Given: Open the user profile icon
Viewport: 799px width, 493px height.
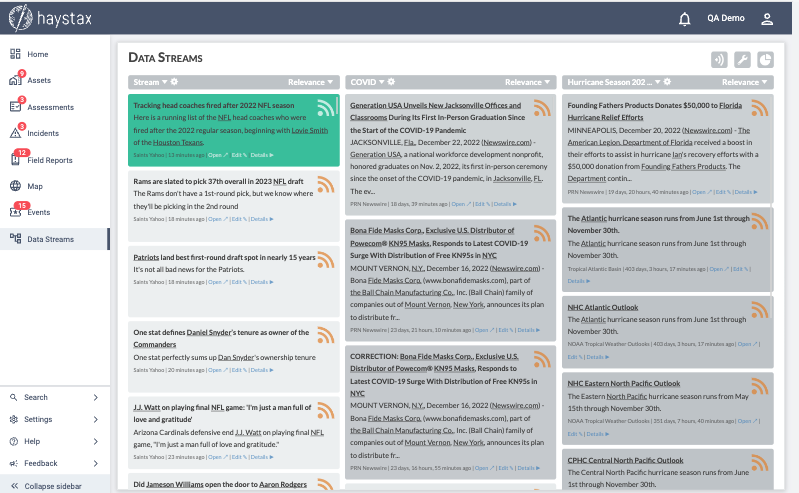Looking at the screenshot, I should tap(767, 19).
